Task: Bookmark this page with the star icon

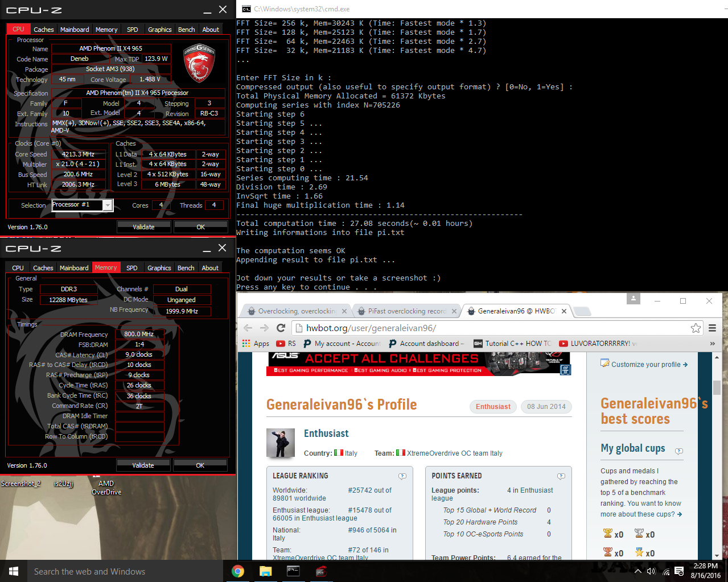Action: click(696, 328)
